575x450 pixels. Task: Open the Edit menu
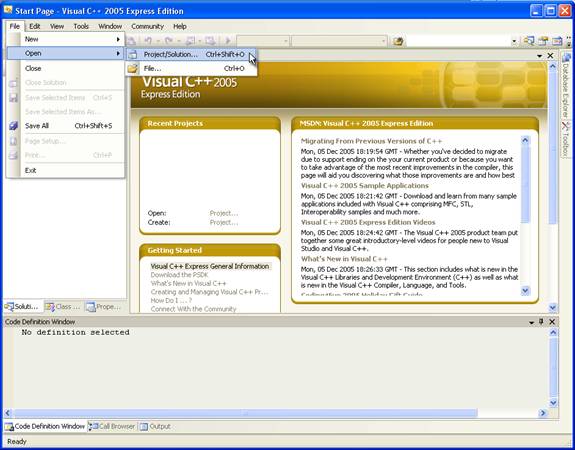click(34, 26)
